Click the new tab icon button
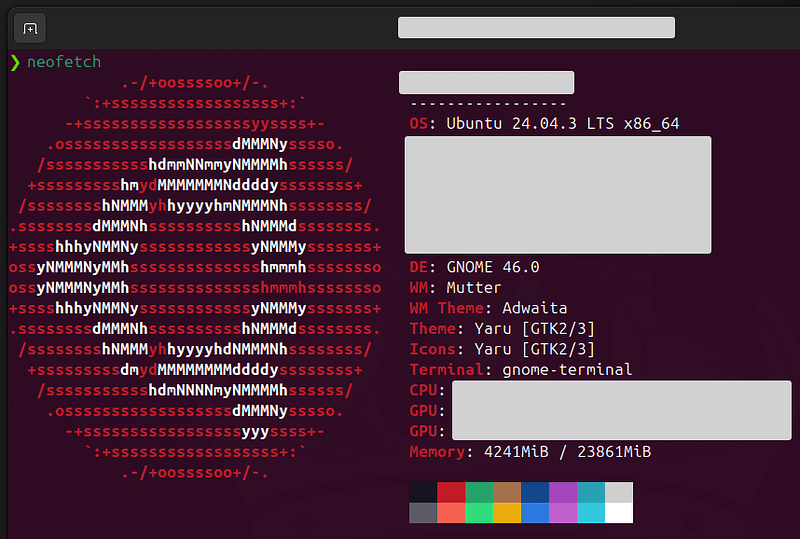Viewport: 800px width, 539px height. click(30, 28)
